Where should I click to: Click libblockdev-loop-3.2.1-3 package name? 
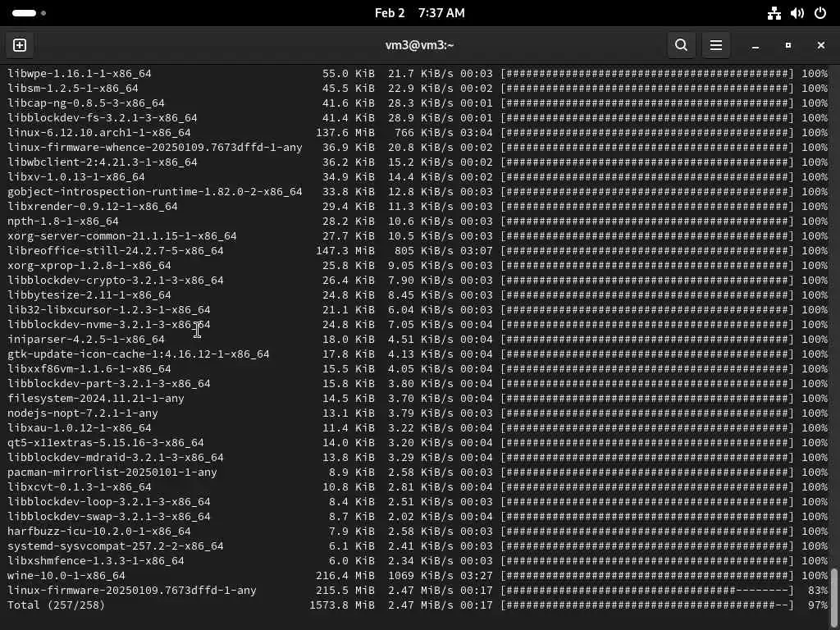coord(109,501)
